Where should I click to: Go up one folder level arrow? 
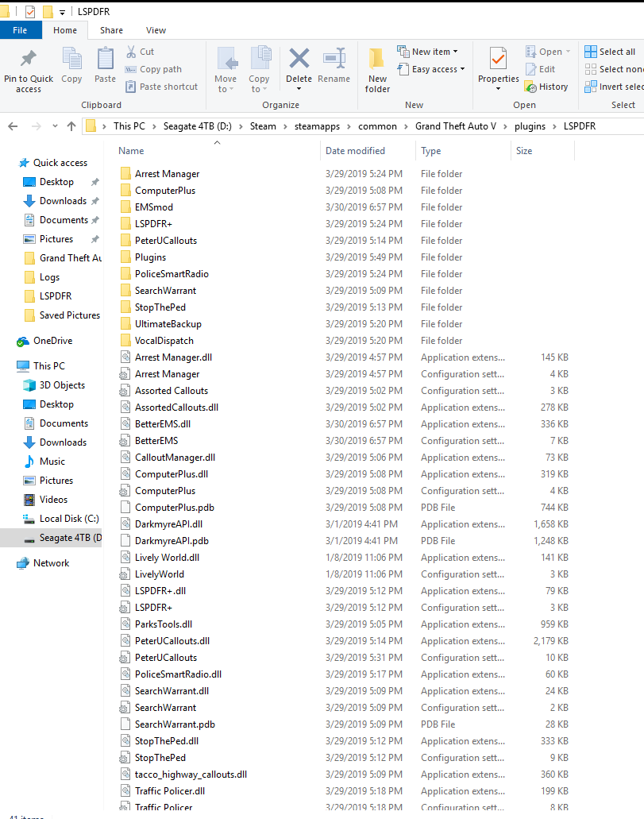click(71, 126)
